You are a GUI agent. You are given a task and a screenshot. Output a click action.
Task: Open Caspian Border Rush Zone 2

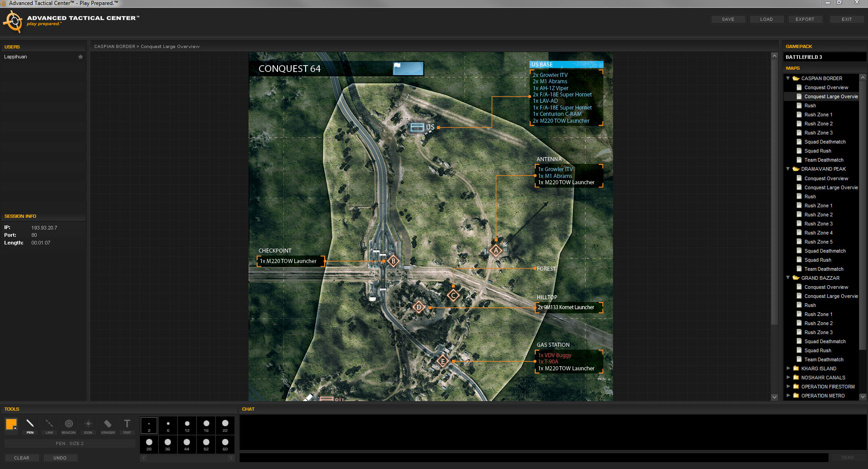coord(818,124)
